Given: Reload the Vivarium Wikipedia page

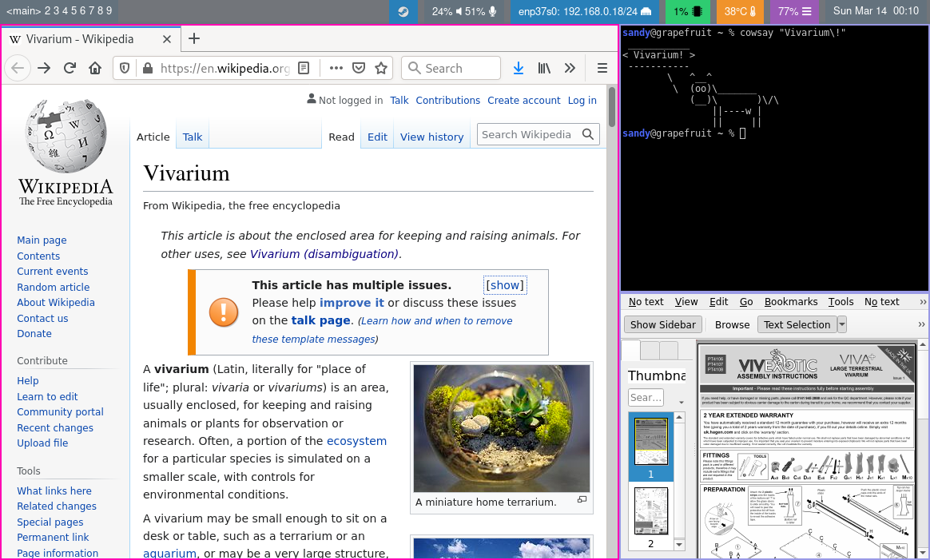Looking at the screenshot, I should coord(70,68).
